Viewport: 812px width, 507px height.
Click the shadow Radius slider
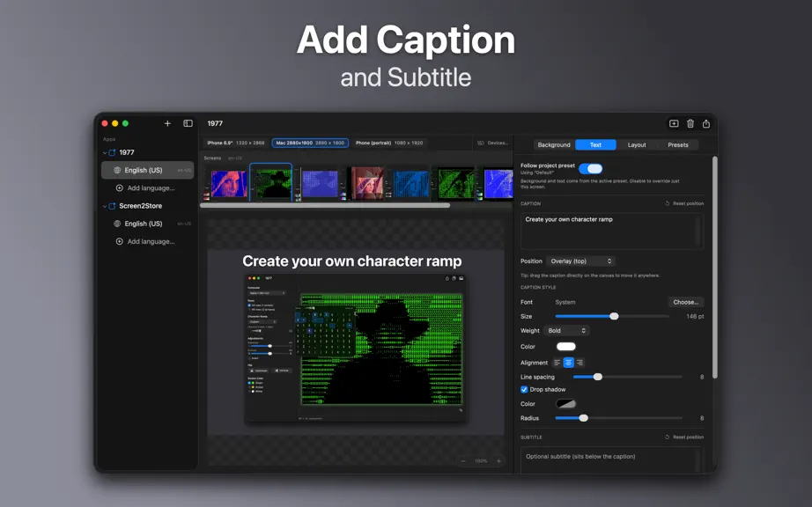click(x=618, y=418)
